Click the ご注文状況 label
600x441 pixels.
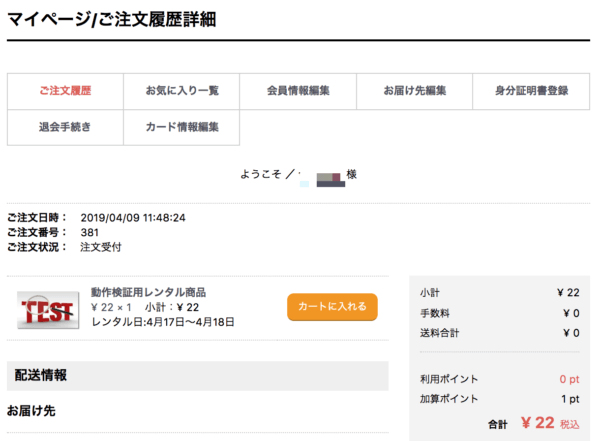[37, 247]
